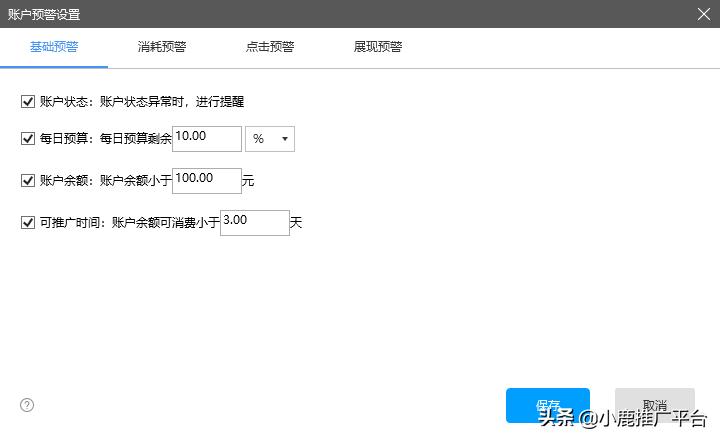Switch to the 基础预警 tab

point(54,47)
